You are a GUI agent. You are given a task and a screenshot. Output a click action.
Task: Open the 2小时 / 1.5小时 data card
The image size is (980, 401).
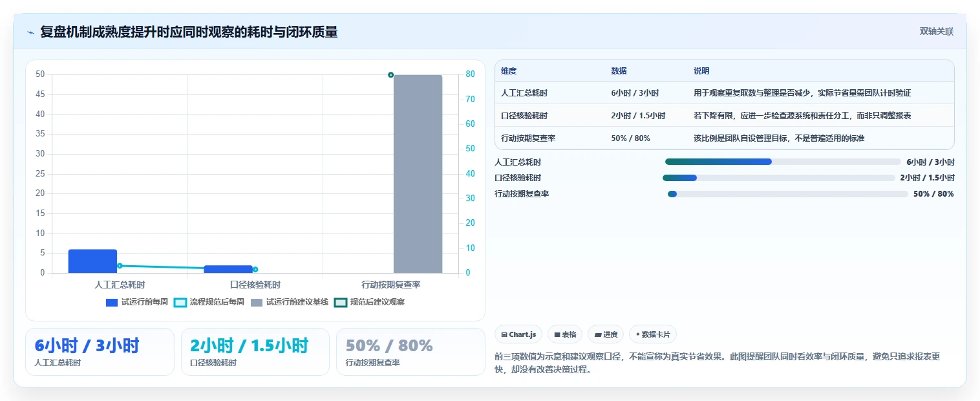click(x=255, y=352)
